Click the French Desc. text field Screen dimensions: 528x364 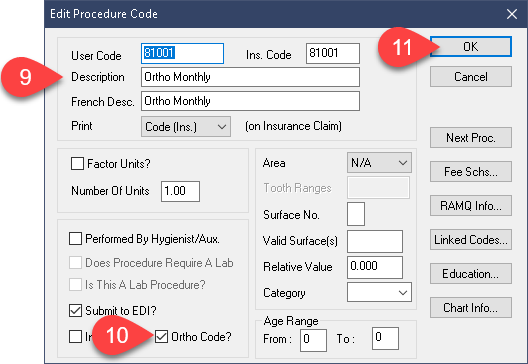tap(250, 101)
